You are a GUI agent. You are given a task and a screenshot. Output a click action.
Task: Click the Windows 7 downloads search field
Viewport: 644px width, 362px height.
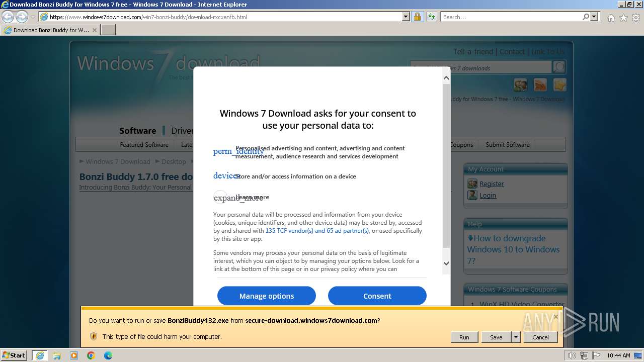(x=481, y=68)
